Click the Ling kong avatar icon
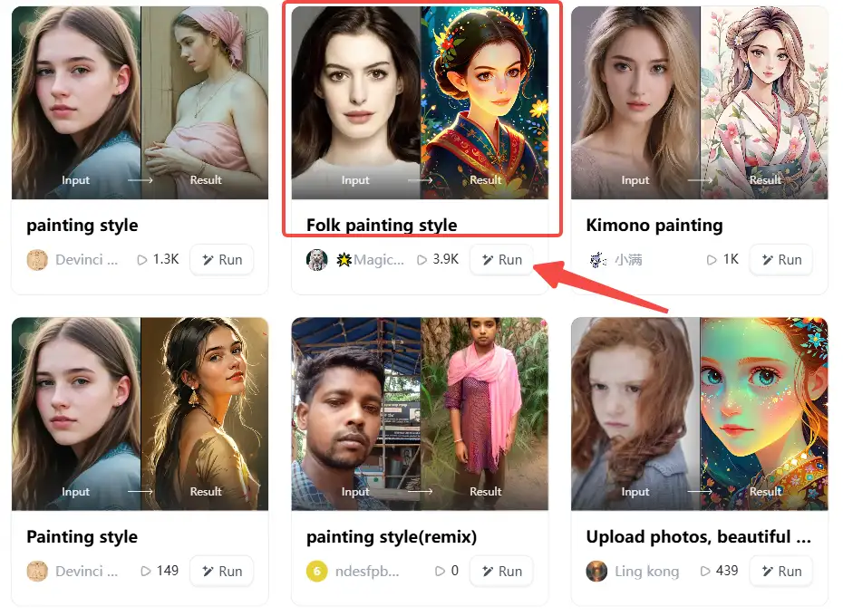The width and height of the screenshot is (843, 616). (x=596, y=572)
